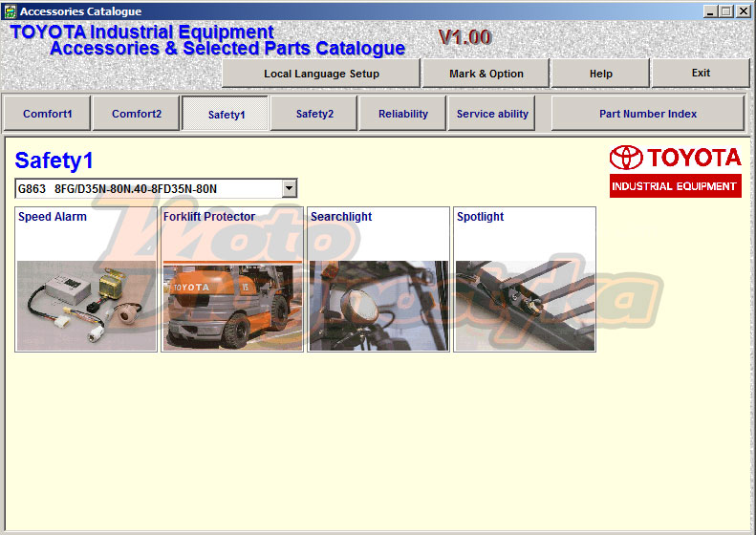Click the V1.00 version label
The image size is (756, 535).
coord(464,37)
